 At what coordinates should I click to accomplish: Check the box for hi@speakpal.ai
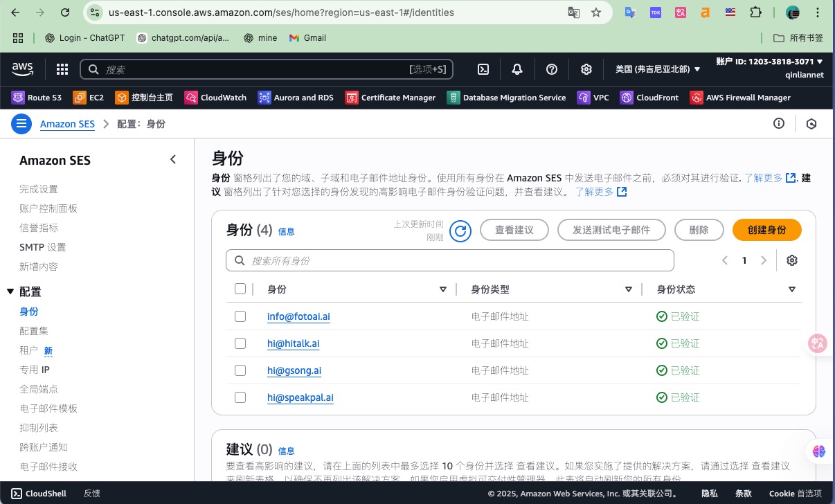pyautogui.click(x=240, y=397)
